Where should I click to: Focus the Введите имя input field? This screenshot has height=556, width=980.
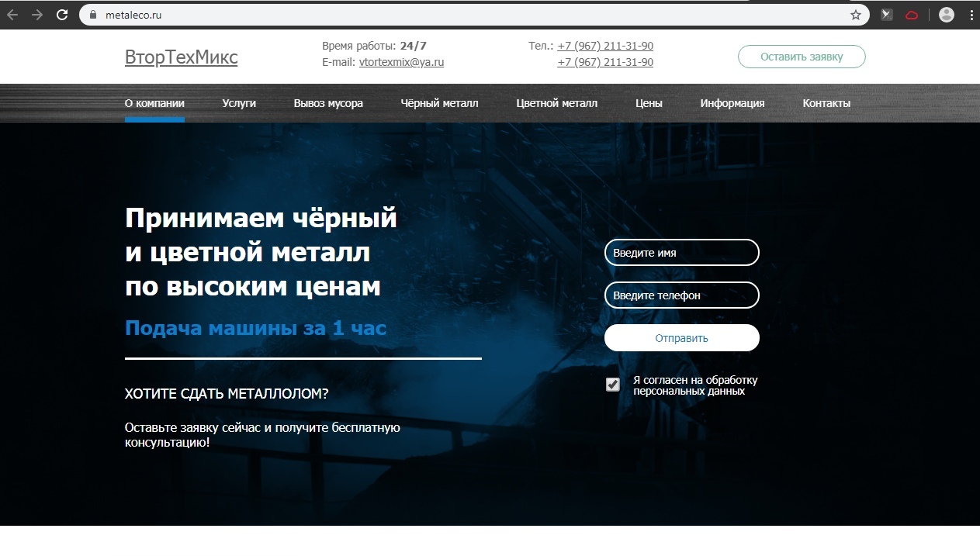tap(681, 253)
